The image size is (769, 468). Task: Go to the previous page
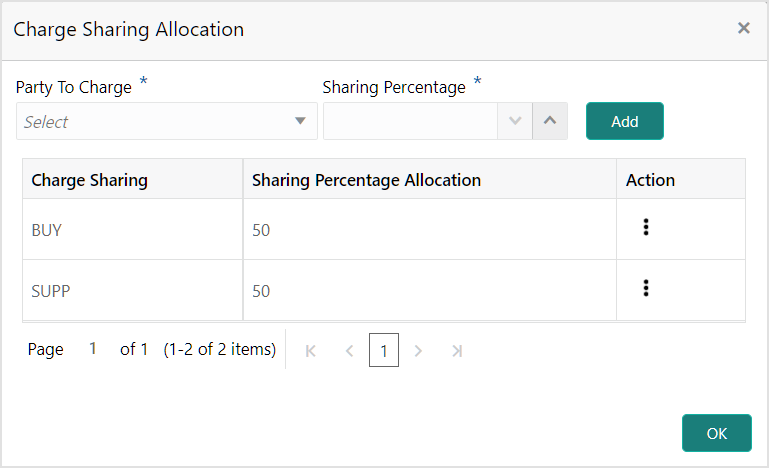coord(349,351)
